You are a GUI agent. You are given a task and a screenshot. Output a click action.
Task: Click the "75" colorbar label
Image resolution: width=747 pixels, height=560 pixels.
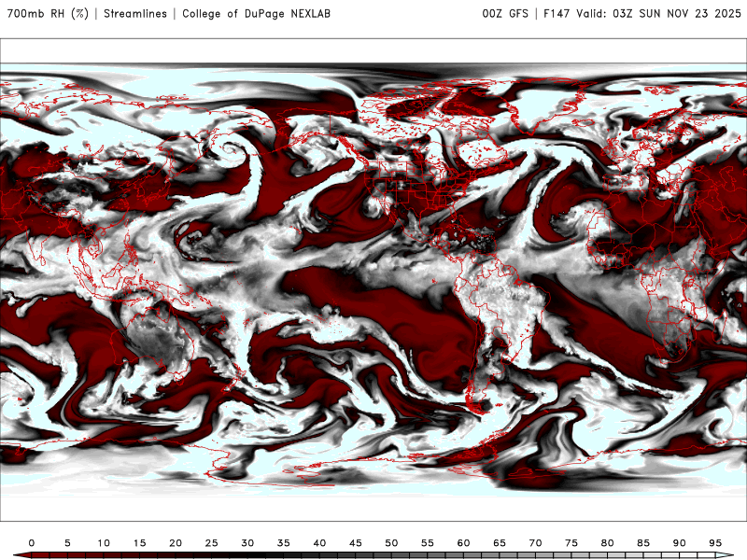pyautogui.click(x=571, y=543)
